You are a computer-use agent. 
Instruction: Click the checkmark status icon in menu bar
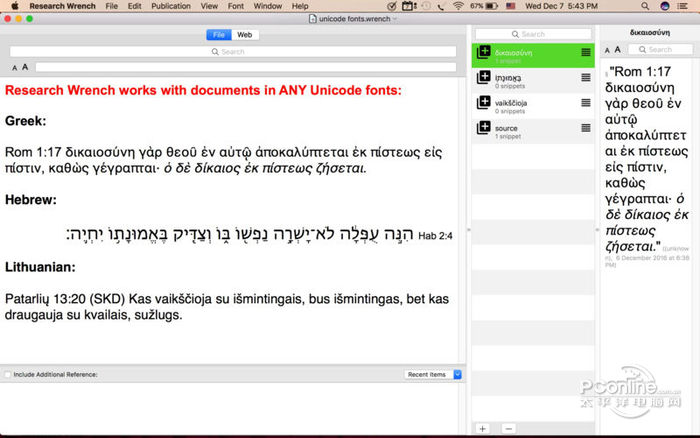(x=392, y=6)
